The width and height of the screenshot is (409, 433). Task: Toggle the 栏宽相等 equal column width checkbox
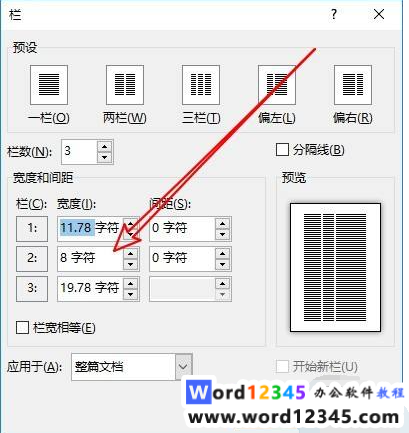coord(22,327)
